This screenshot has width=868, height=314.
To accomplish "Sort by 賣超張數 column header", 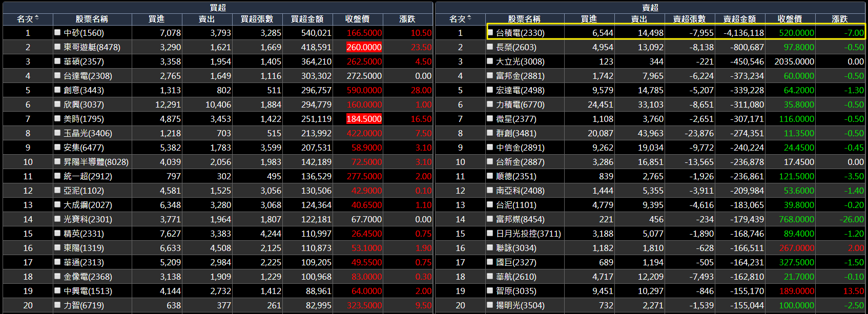I will pyautogui.click(x=690, y=19).
